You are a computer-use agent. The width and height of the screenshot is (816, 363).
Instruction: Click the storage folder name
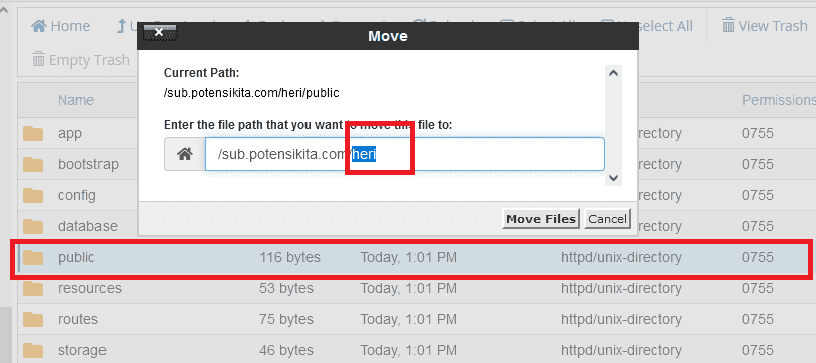point(82,350)
